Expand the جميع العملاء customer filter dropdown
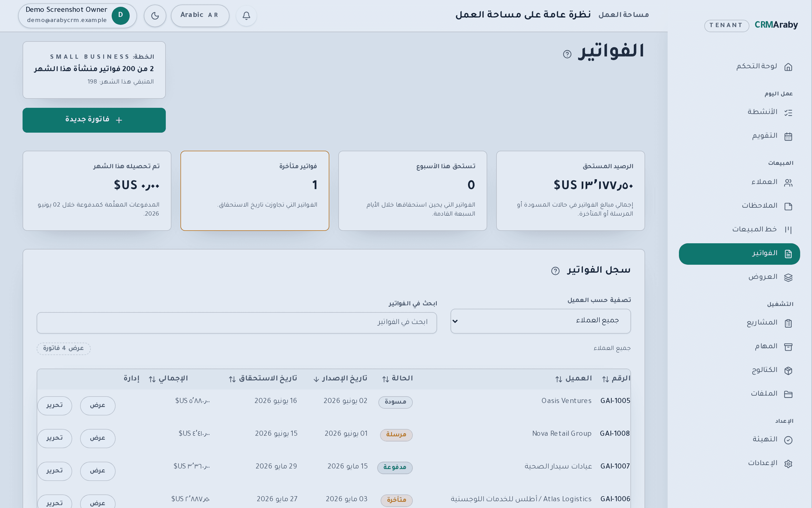This screenshot has height=508, width=812. [x=540, y=321]
